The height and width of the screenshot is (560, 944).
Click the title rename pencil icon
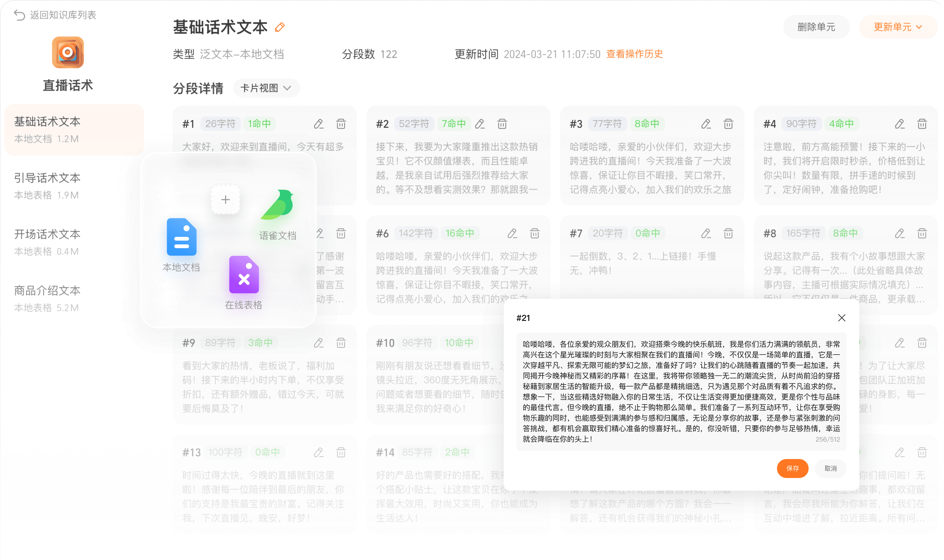280,27
